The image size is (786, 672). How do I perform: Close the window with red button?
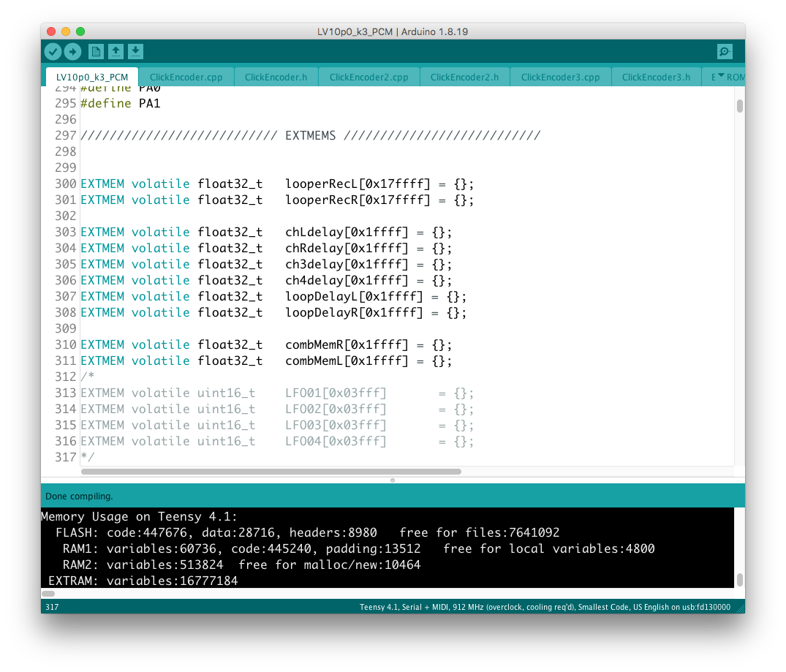(51, 31)
